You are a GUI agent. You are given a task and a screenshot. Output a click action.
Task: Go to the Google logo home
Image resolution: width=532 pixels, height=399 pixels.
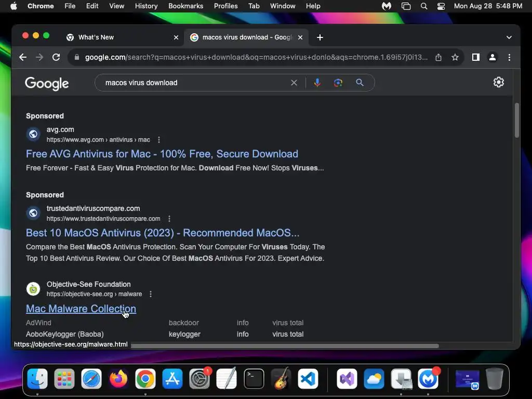(47, 84)
